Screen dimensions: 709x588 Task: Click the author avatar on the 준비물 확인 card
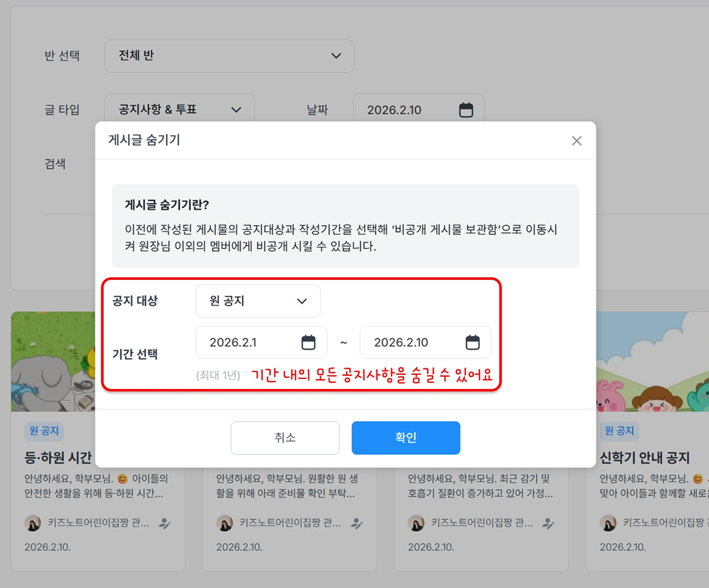[x=224, y=523]
